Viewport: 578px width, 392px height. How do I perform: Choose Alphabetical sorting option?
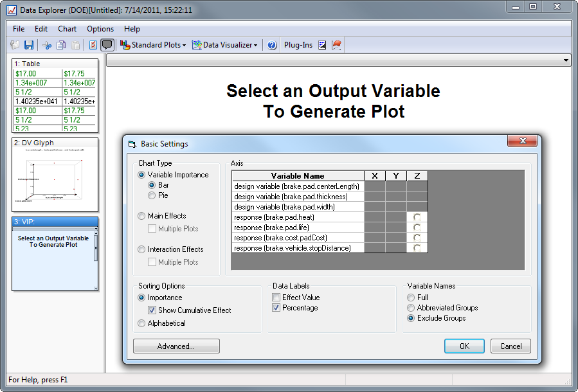pyautogui.click(x=141, y=323)
